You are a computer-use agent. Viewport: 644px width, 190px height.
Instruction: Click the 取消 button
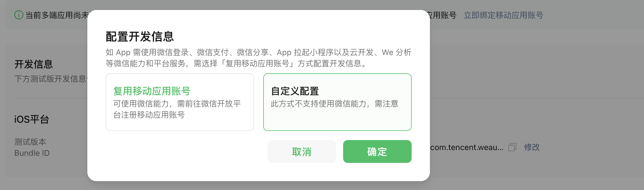[302, 151]
